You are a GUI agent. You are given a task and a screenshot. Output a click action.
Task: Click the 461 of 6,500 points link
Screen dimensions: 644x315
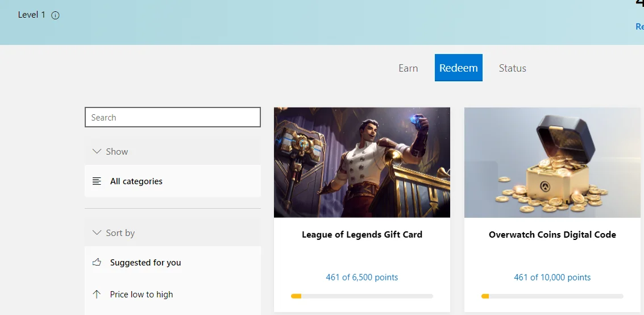(362, 277)
